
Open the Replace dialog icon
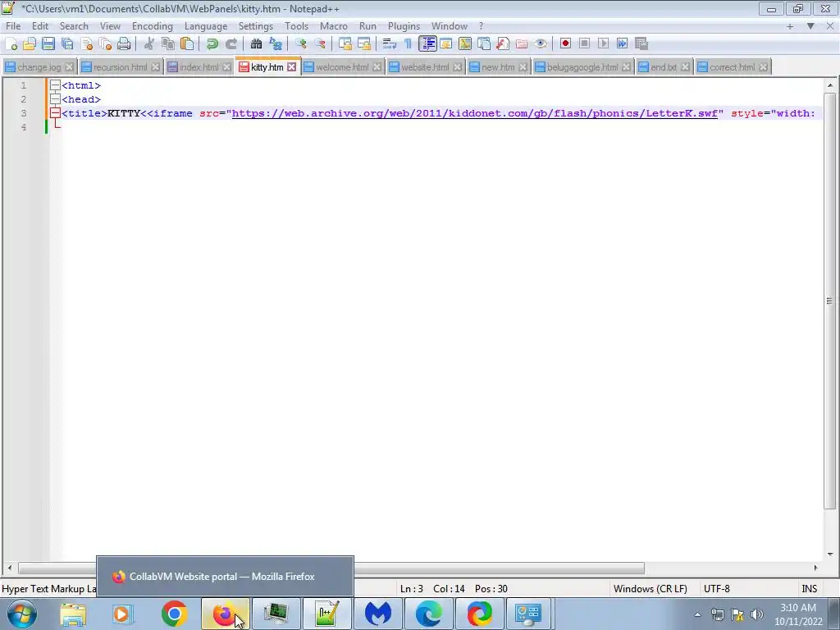[276, 44]
